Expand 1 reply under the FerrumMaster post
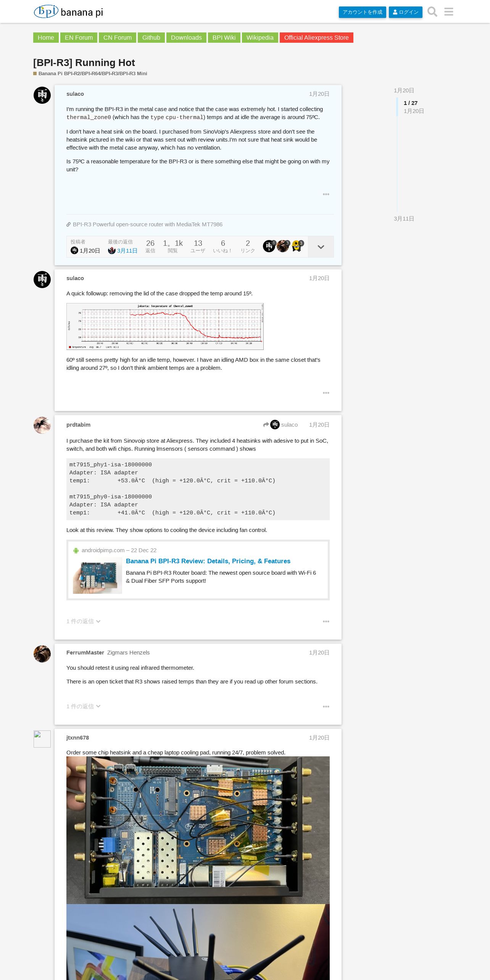 (84, 706)
